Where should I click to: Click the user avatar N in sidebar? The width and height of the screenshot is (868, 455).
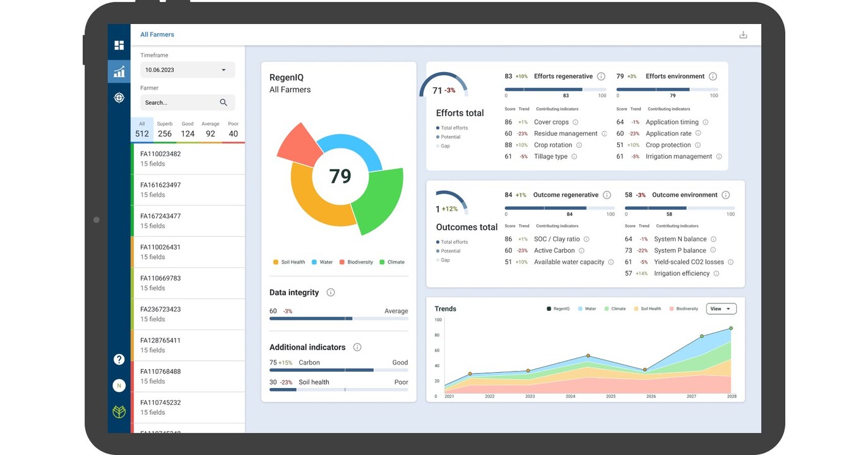[x=119, y=385]
